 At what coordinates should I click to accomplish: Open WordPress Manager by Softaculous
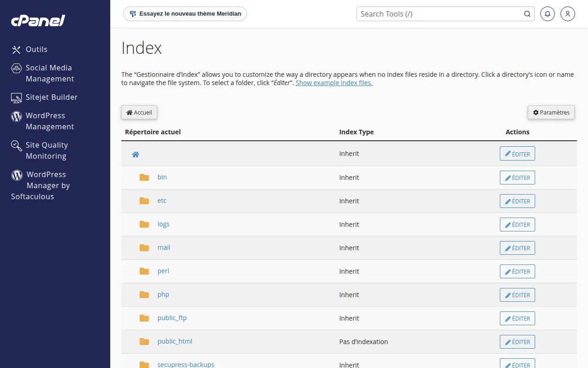[40, 185]
